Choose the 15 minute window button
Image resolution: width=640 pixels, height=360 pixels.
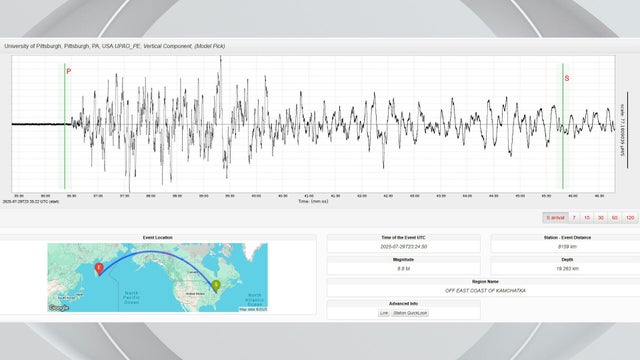(x=587, y=218)
